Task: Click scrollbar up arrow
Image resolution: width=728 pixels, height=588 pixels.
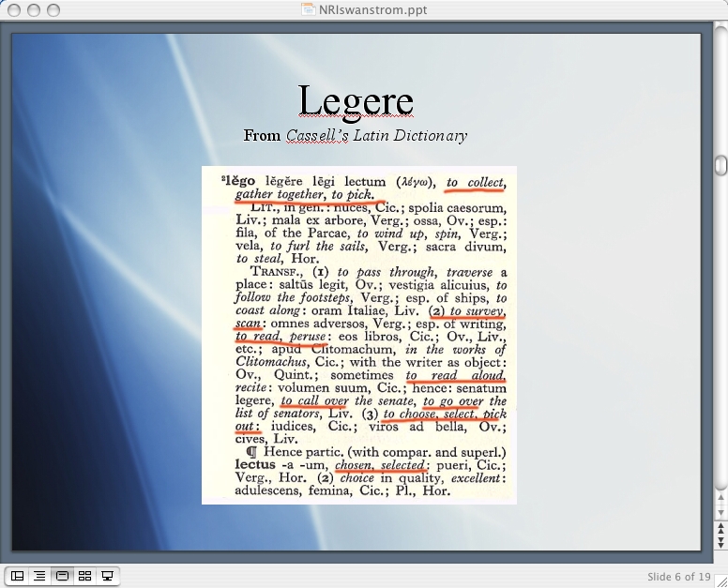Action: 721,498
